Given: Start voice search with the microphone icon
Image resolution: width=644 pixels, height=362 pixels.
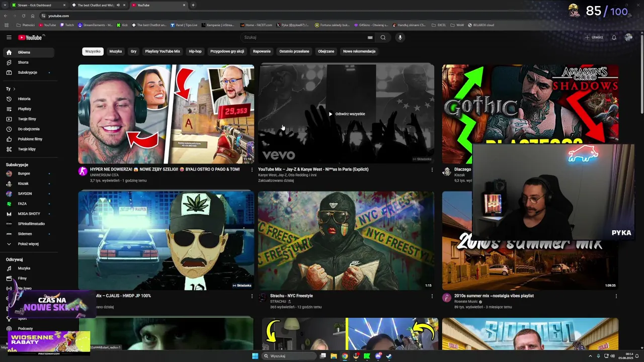Looking at the screenshot, I should coord(400,37).
